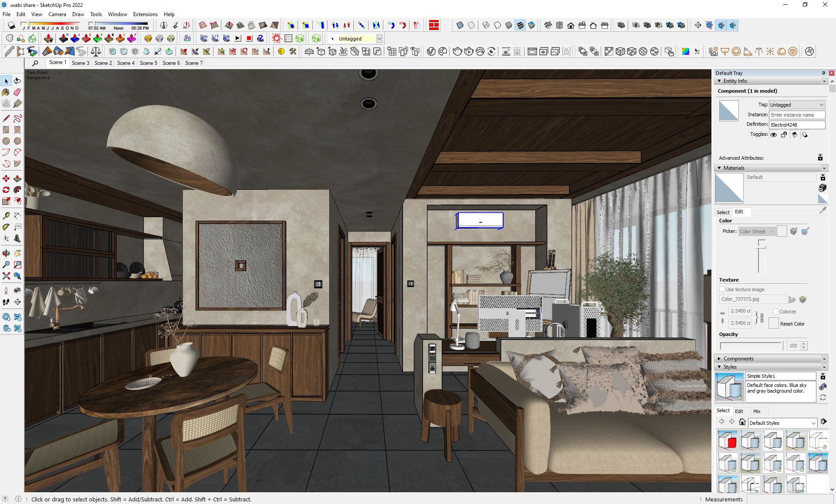836x504 pixels.
Task: Enable the Colorize checkbox
Action: 775,312
